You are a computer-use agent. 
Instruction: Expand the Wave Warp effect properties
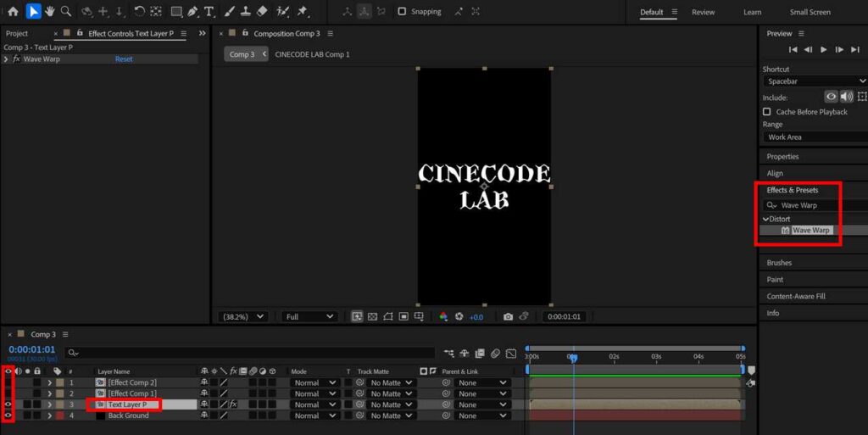pyautogui.click(x=6, y=59)
